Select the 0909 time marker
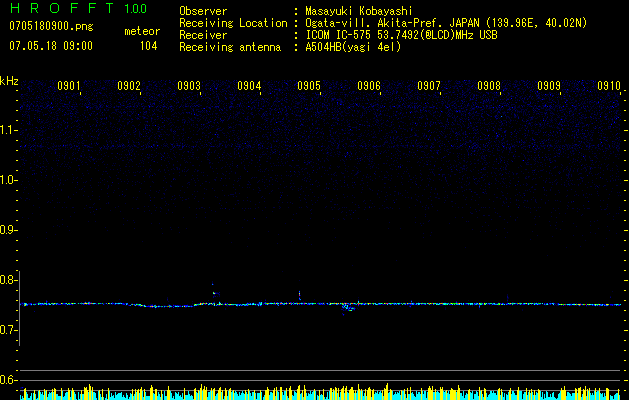Viewport: 629px width, 400px height. click(x=549, y=86)
